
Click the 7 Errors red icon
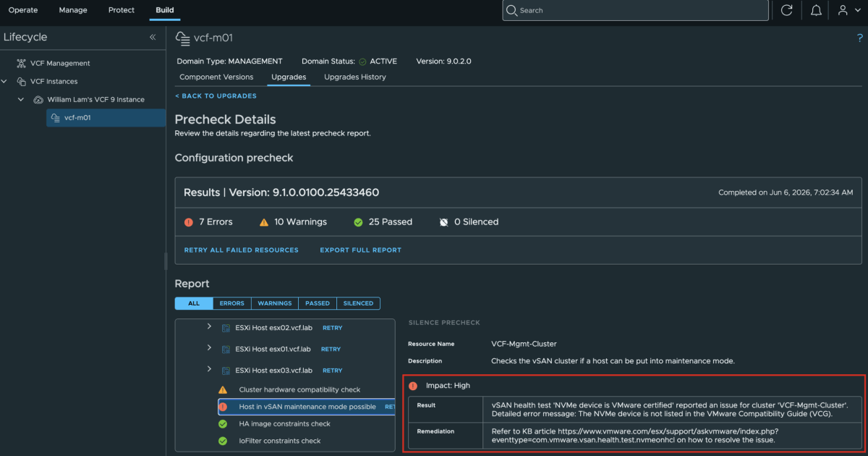pyautogui.click(x=189, y=222)
